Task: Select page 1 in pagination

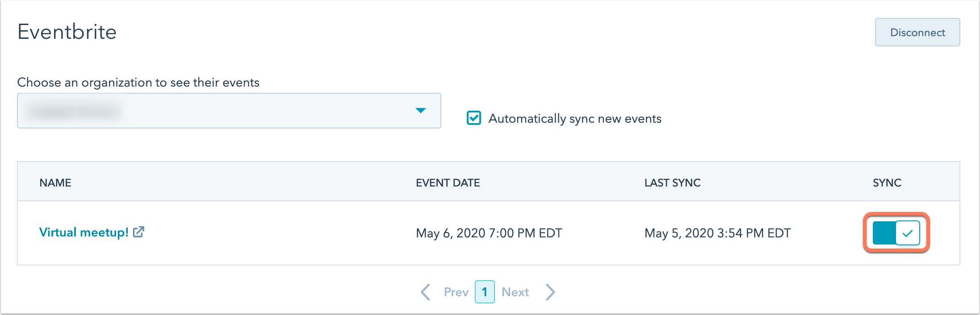Action: (x=485, y=292)
